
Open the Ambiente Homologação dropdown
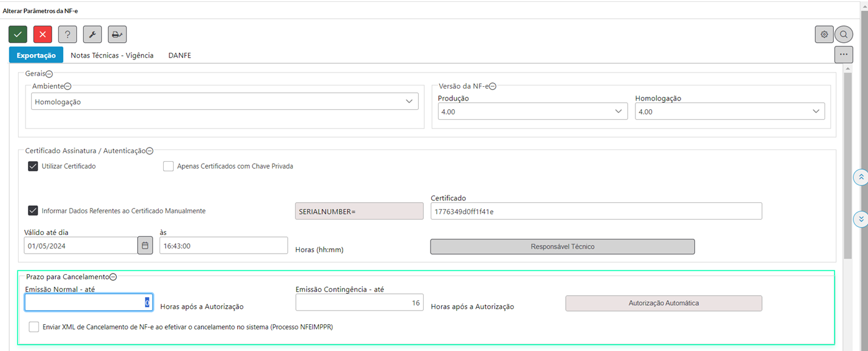click(x=225, y=102)
